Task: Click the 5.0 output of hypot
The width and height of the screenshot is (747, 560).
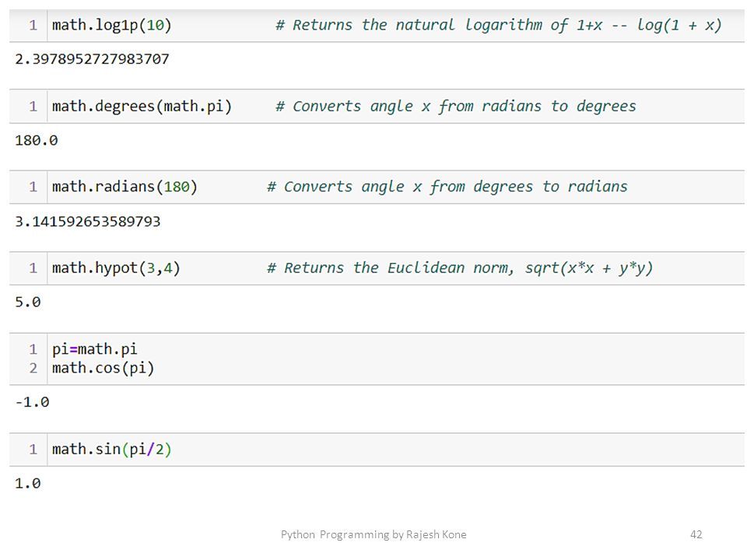Action: [28, 302]
